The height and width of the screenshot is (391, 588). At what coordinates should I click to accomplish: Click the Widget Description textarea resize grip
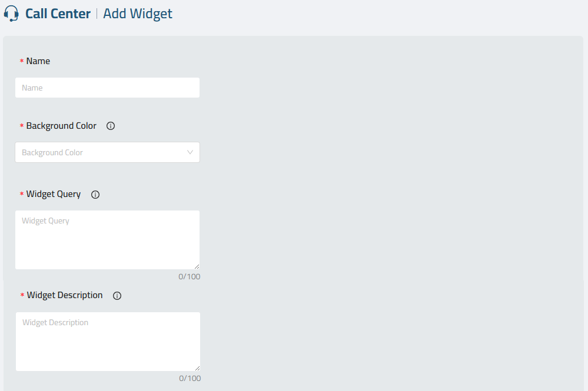tap(197, 368)
